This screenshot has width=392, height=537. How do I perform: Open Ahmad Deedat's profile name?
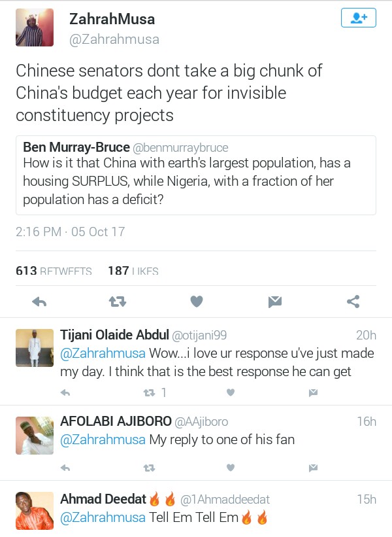pyautogui.click(x=102, y=499)
